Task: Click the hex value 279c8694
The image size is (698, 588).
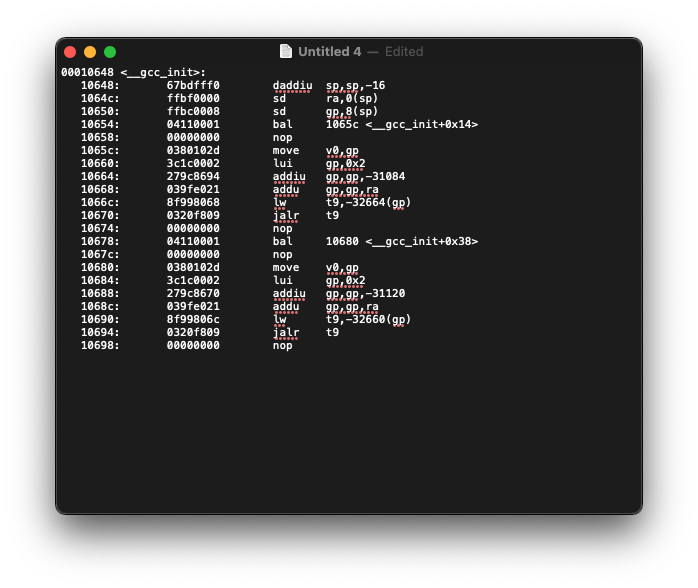Action: [x=193, y=176]
